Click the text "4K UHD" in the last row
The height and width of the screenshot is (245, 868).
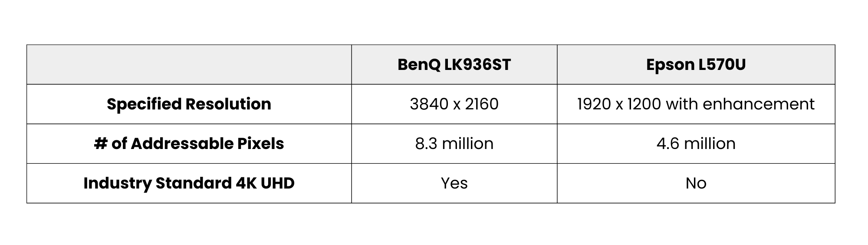(265, 183)
